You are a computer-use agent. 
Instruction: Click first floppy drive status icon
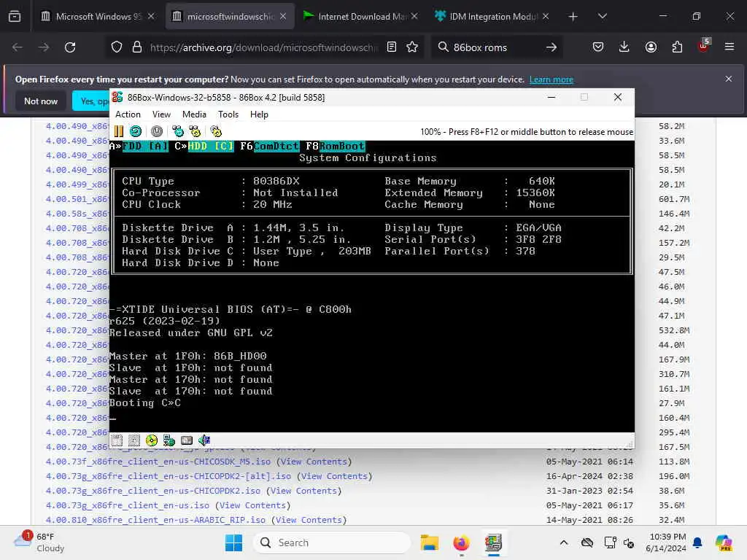pos(117,440)
